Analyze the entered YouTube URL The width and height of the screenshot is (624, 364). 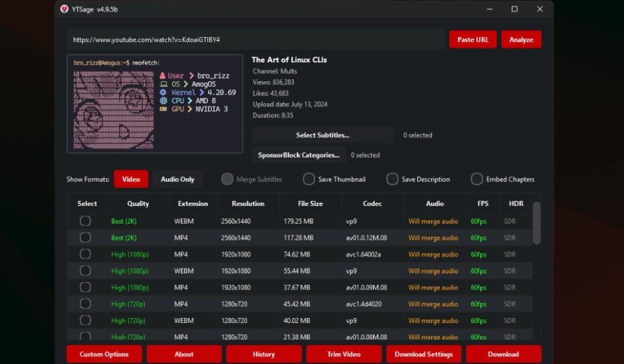pos(521,40)
